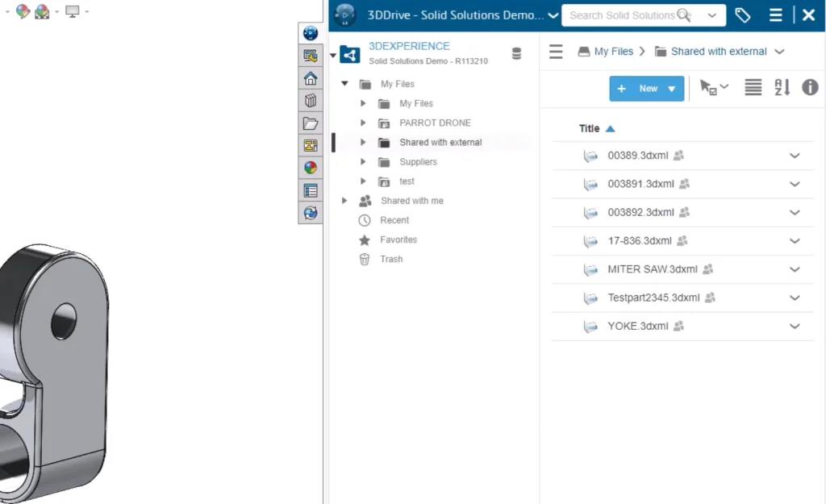Open the tag icon in 3DDrive header
Screen dimensions: 826x504
pyautogui.click(x=743, y=15)
